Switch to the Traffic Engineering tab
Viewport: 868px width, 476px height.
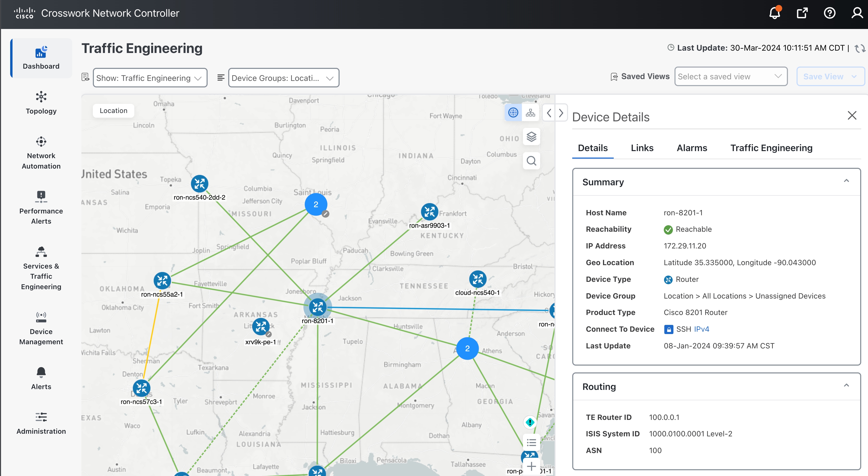(x=772, y=148)
